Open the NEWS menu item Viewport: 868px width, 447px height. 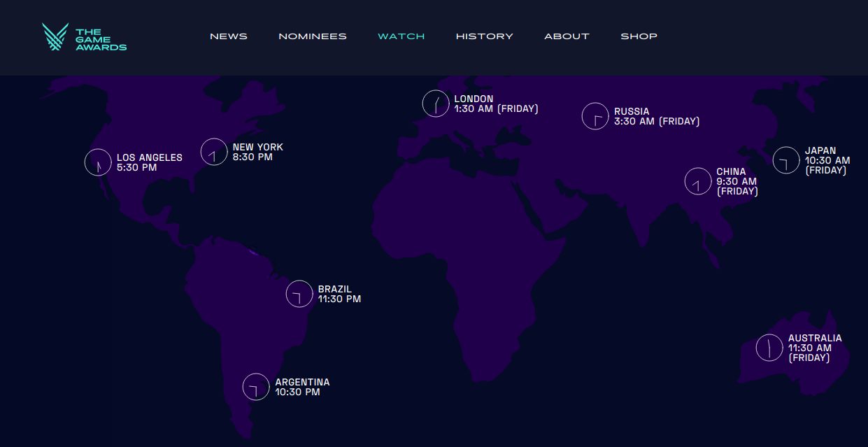pyautogui.click(x=228, y=36)
